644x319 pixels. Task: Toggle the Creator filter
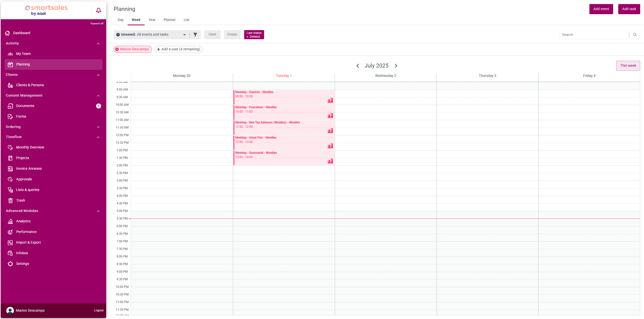coord(232,34)
